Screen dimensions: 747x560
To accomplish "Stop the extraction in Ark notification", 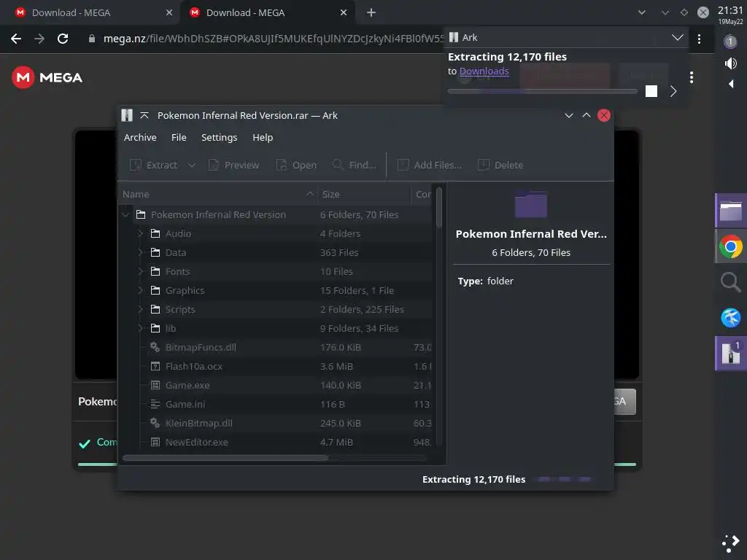I will [651, 91].
